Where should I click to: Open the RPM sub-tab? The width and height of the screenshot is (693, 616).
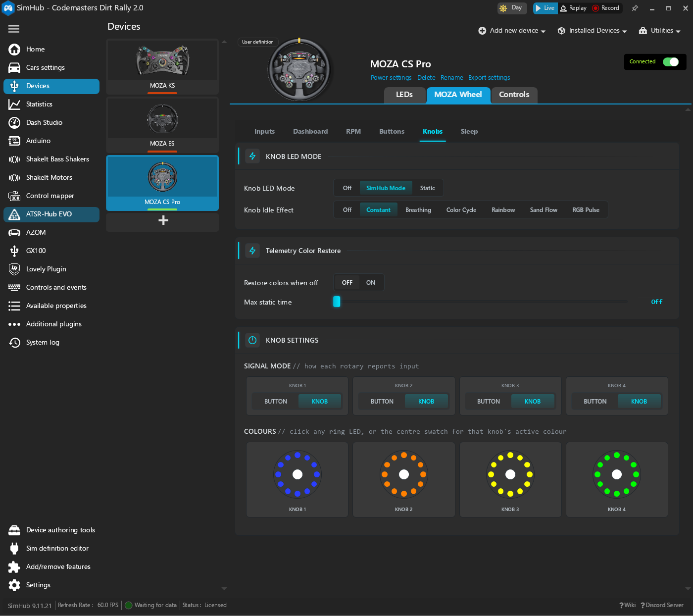(353, 131)
